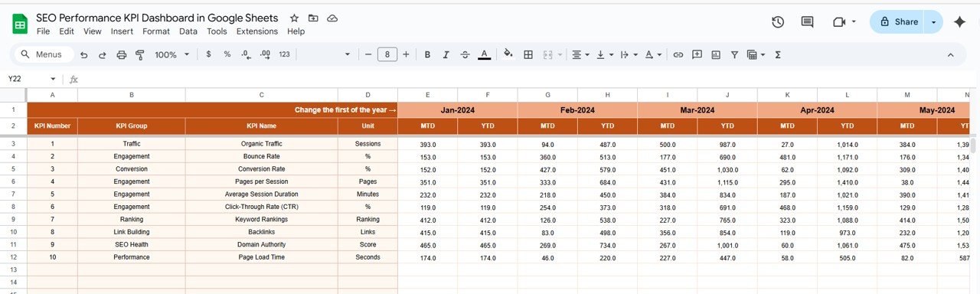980x294 pixels.
Task: Open the Tools menu
Action: coord(217,31)
